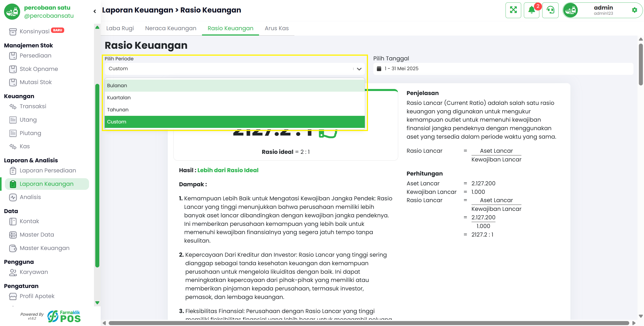Click the admin profile name
This screenshot has height=326, width=644.
pyautogui.click(x=603, y=8)
